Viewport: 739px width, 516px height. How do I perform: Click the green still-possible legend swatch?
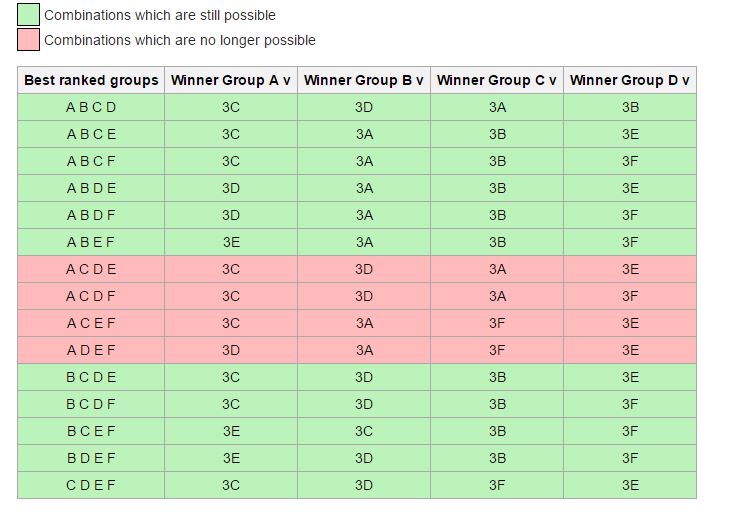tap(28, 15)
